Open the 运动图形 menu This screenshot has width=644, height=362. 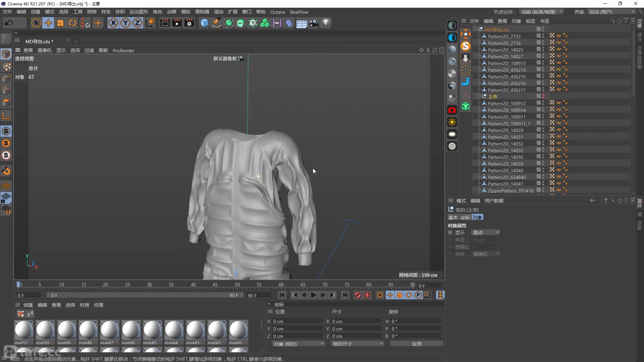pos(139,12)
